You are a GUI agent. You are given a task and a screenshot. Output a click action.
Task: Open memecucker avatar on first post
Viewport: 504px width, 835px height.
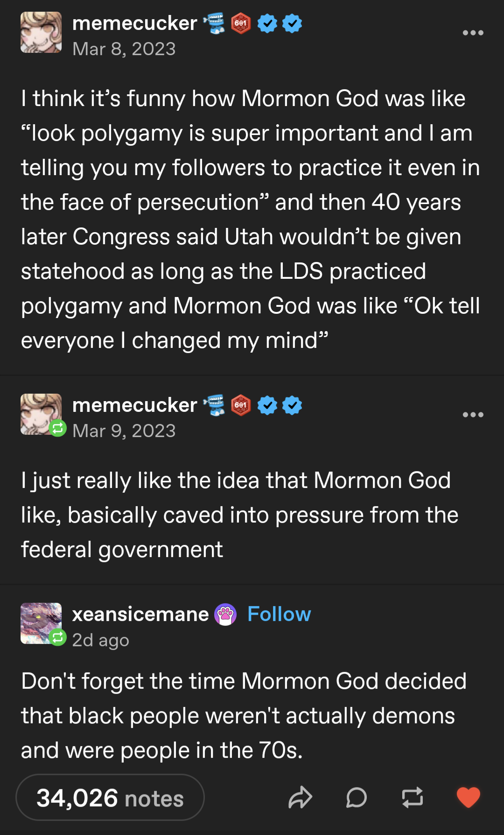click(41, 32)
